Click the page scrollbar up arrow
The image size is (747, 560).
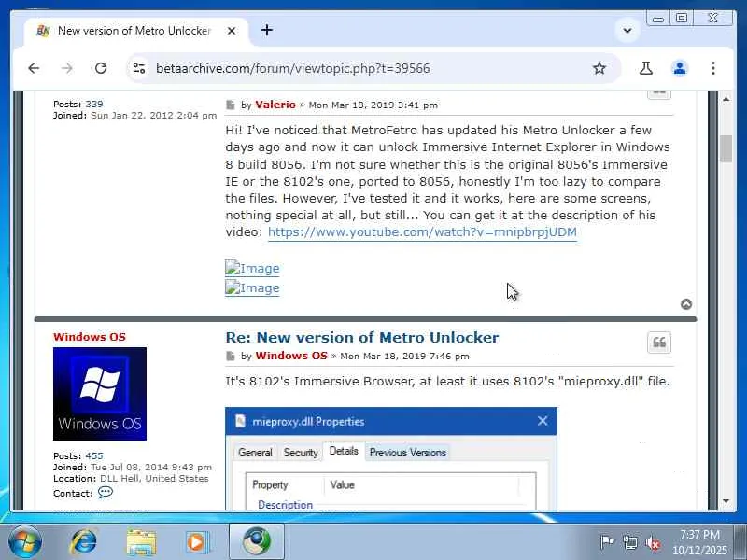click(x=726, y=99)
